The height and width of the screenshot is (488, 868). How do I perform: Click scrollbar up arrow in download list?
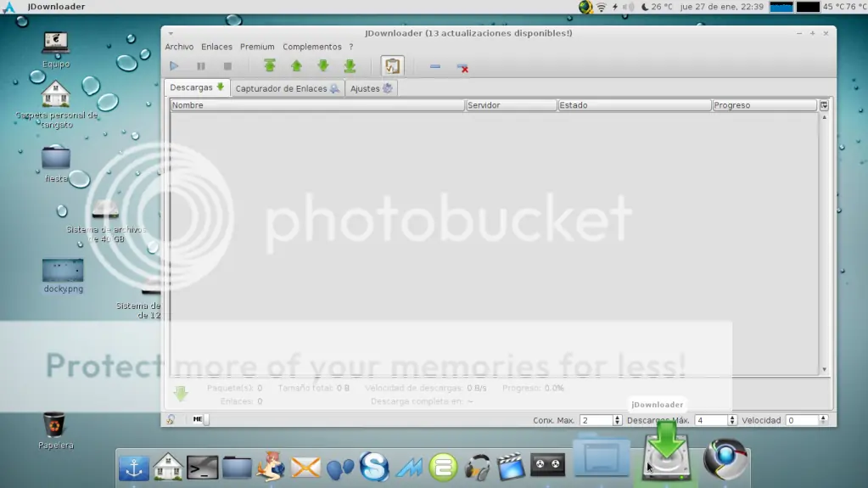click(x=824, y=117)
